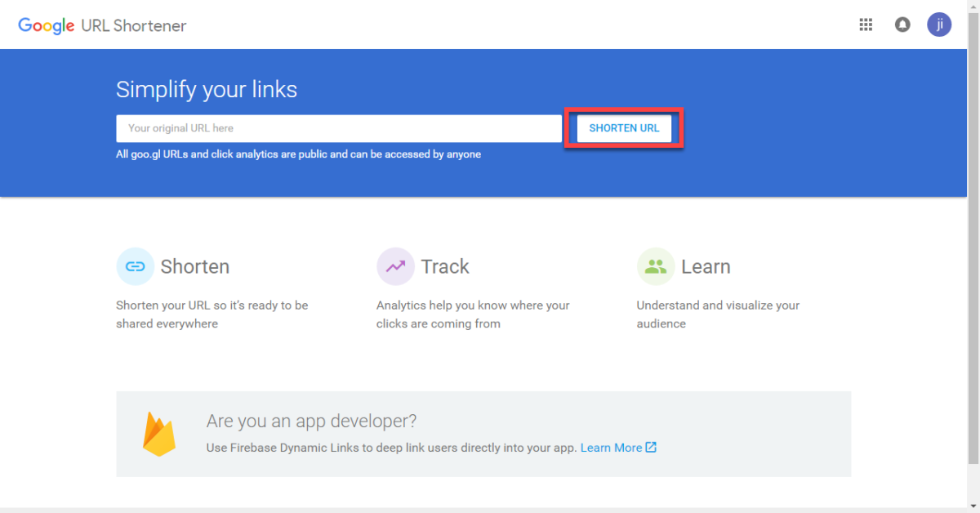Click "Analytics help you know" description
The height and width of the screenshot is (513, 980).
[473, 314]
